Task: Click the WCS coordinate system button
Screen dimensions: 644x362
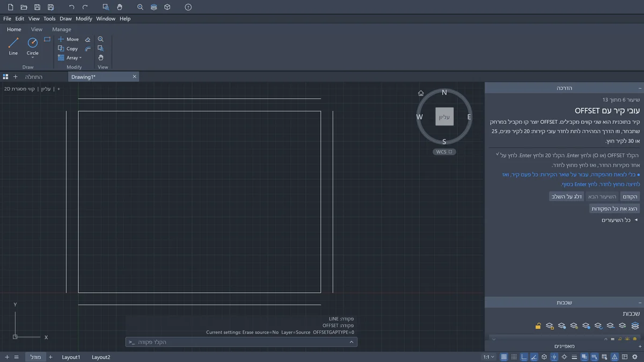Action: [x=444, y=152]
